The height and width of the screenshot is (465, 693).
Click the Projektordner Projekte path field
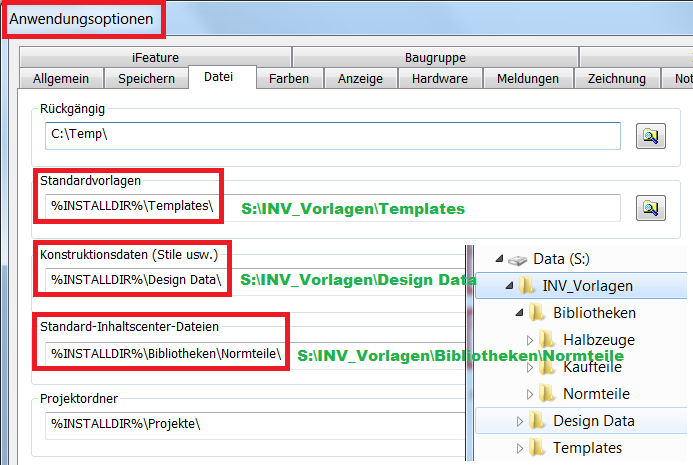tap(255, 425)
